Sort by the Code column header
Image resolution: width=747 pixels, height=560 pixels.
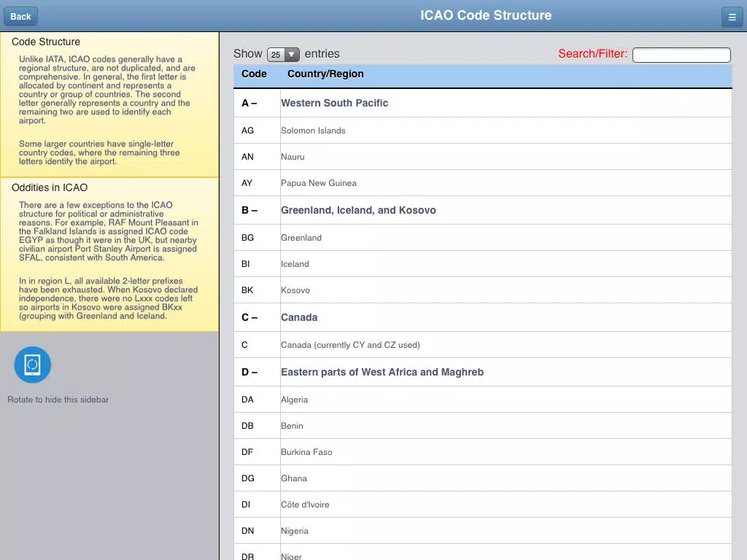[x=254, y=74]
